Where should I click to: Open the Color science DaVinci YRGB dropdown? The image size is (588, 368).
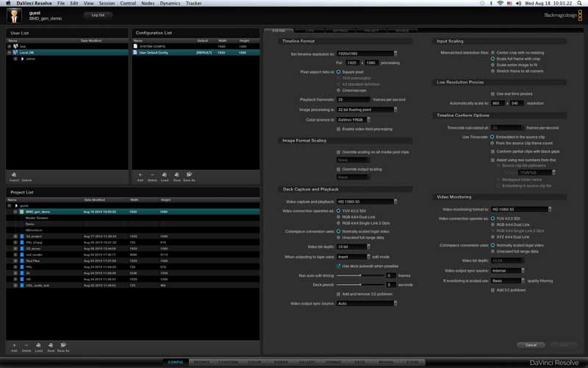coord(354,120)
